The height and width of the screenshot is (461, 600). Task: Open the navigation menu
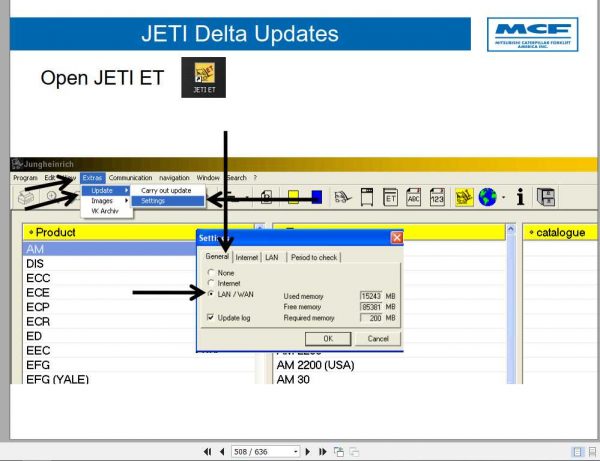point(174,178)
